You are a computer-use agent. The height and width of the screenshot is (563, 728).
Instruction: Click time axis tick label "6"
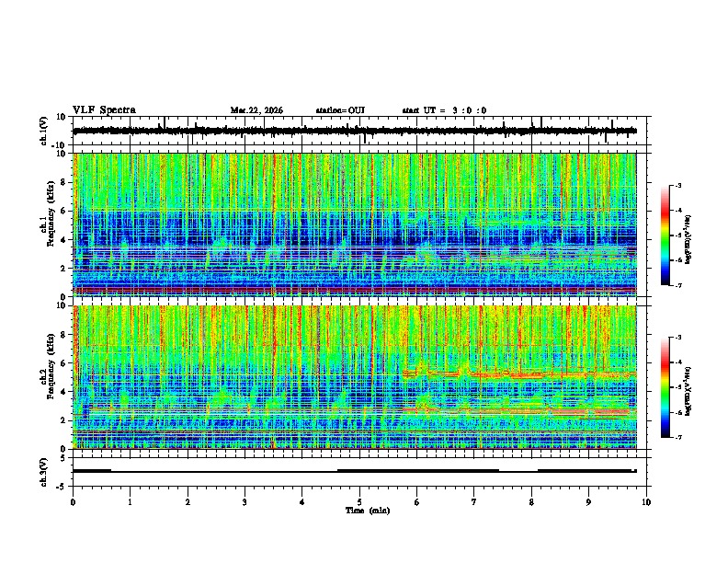click(x=417, y=502)
